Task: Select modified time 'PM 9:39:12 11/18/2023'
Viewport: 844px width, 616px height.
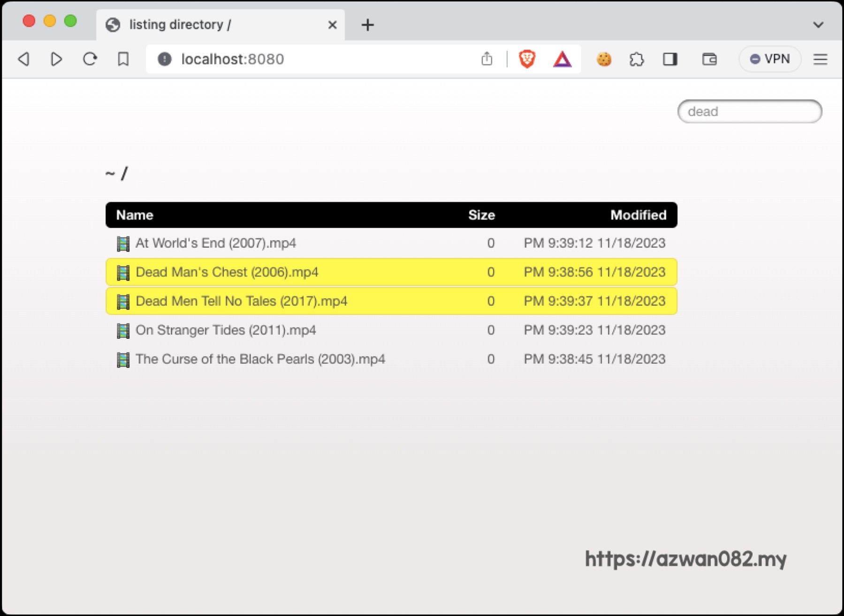Action: pos(594,243)
